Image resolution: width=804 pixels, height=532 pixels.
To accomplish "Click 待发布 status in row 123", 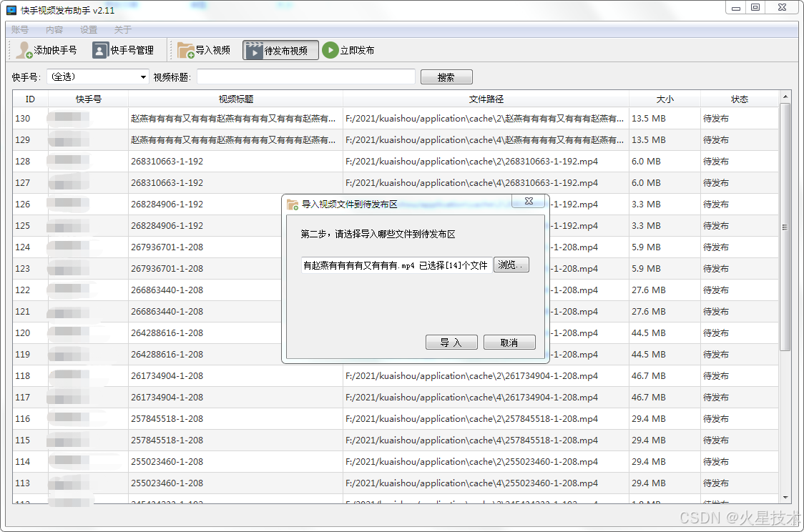I will (x=716, y=269).
